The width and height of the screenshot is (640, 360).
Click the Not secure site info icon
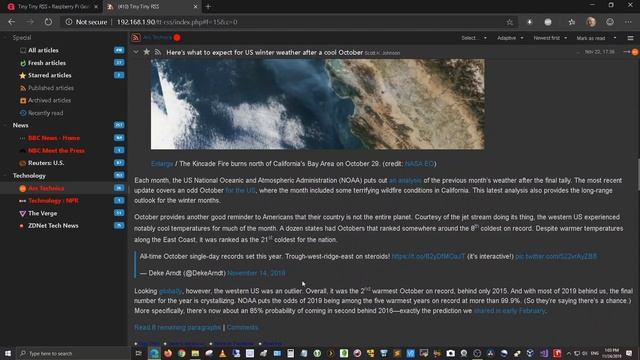(x=69, y=22)
